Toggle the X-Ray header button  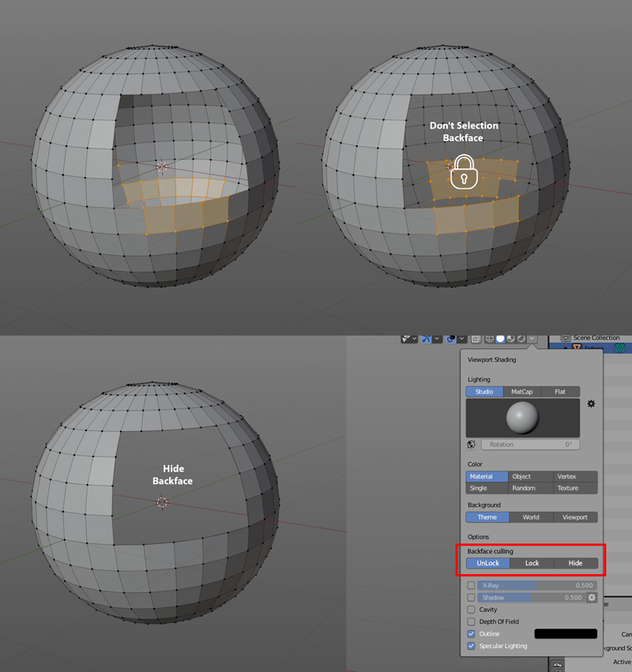pos(476,339)
